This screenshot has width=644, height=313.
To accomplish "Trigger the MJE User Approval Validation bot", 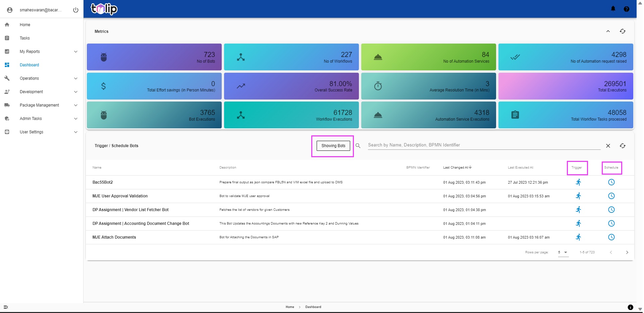I will tap(579, 196).
